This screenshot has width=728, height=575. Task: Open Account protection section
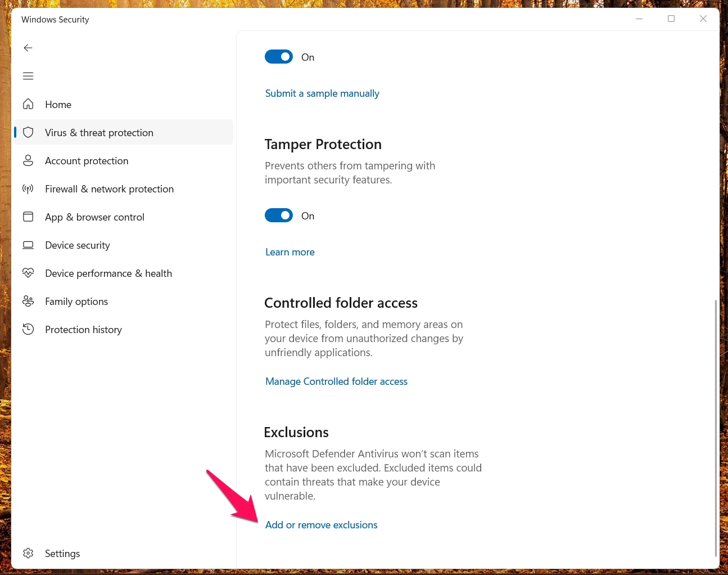87,161
